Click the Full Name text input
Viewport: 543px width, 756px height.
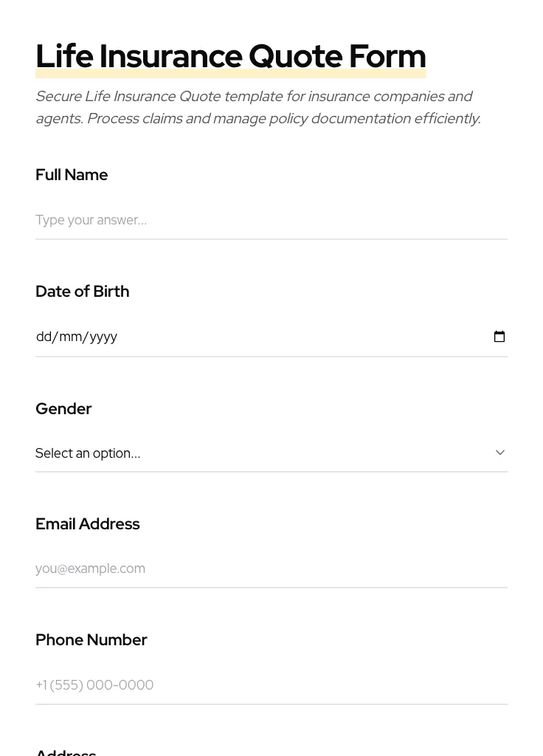[x=271, y=220]
